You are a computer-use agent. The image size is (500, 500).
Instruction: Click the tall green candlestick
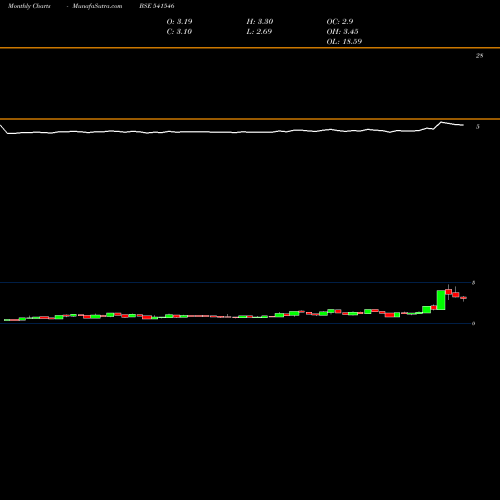(x=441, y=300)
